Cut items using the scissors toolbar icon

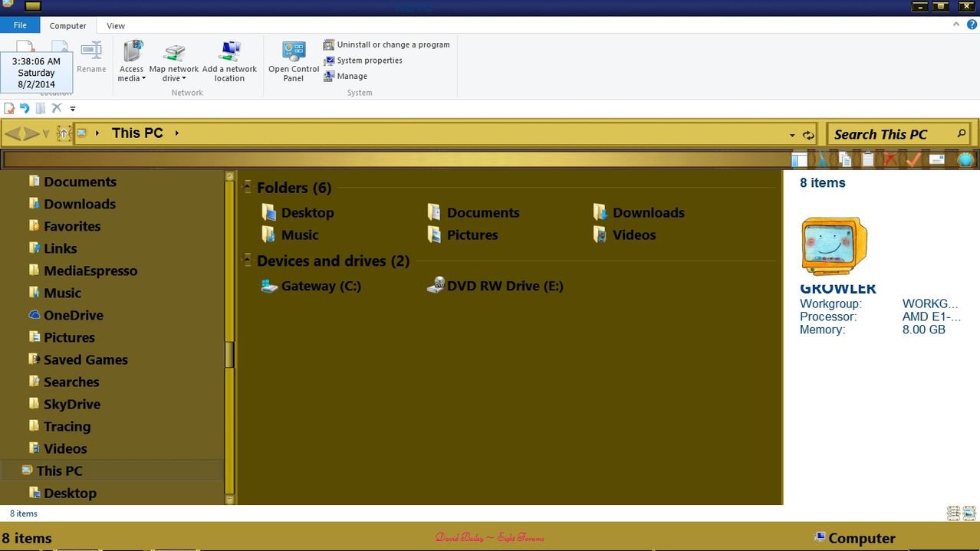coord(822,159)
